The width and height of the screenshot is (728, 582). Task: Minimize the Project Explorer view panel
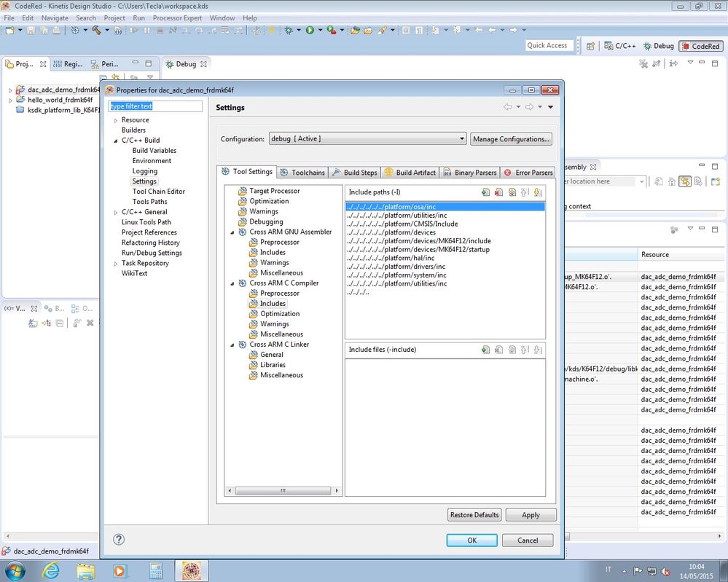(x=135, y=63)
